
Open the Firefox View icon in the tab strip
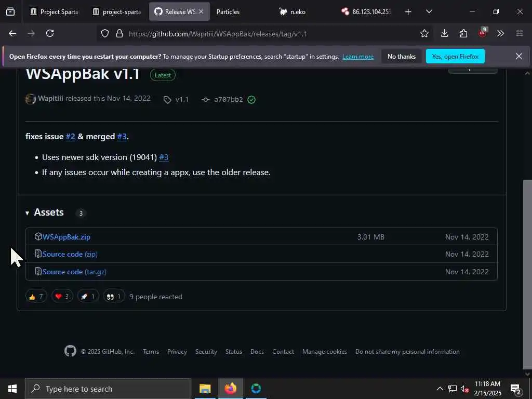pos(10,12)
